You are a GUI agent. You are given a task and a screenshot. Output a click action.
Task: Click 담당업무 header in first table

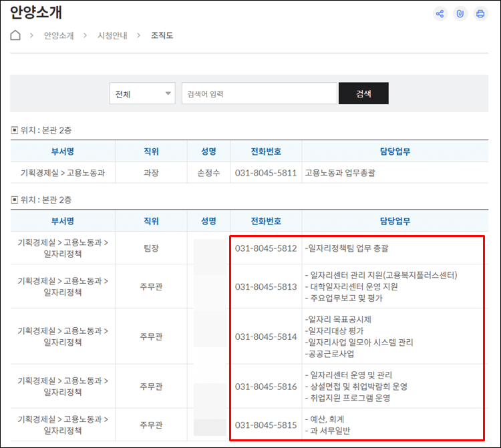(x=395, y=152)
